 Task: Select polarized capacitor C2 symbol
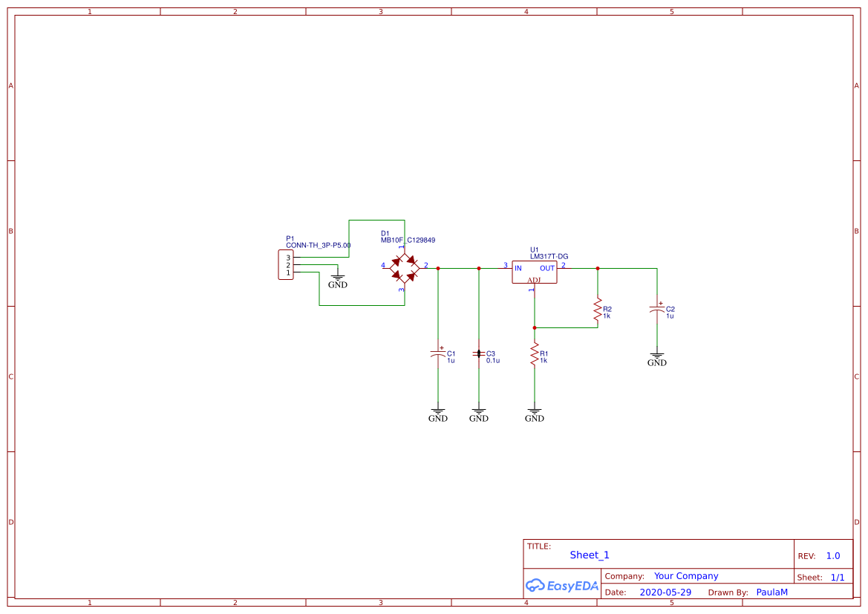pyautogui.click(x=657, y=309)
